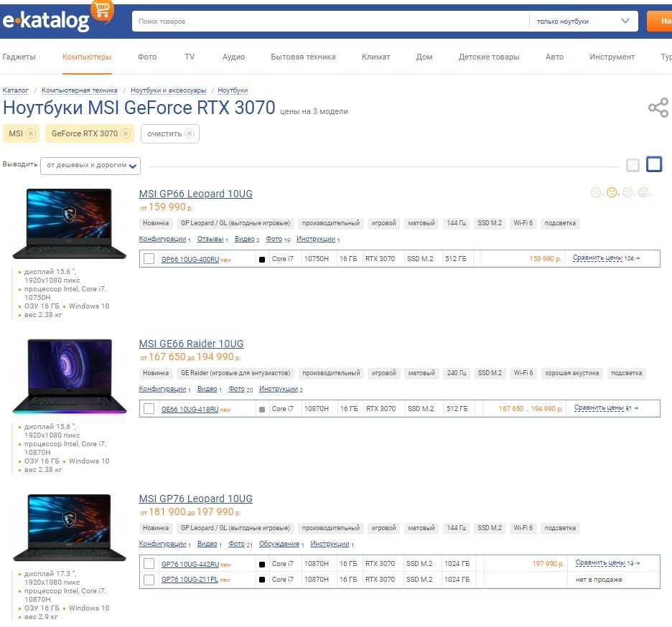The image size is (672, 627).
Task: Open Конфигурации link for GE66 Raider
Action: tap(162, 389)
